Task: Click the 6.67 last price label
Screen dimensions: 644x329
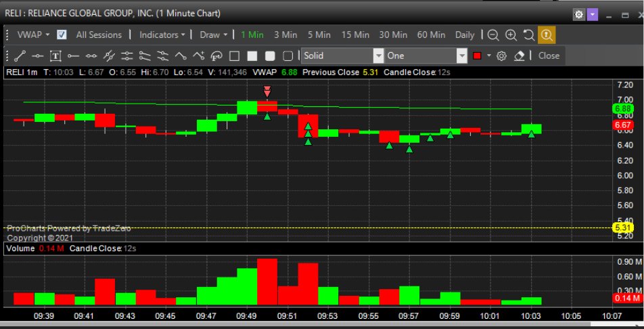Action: pyautogui.click(x=623, y=125)
